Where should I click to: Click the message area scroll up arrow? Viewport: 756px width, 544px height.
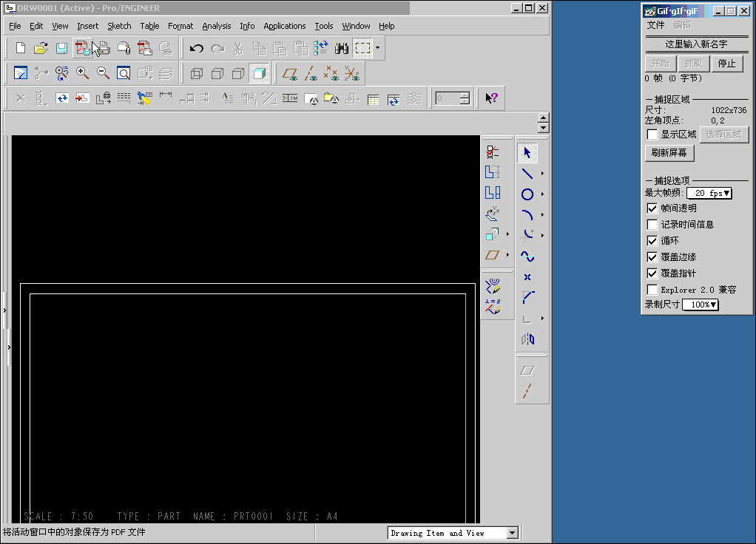pos(544,118)
